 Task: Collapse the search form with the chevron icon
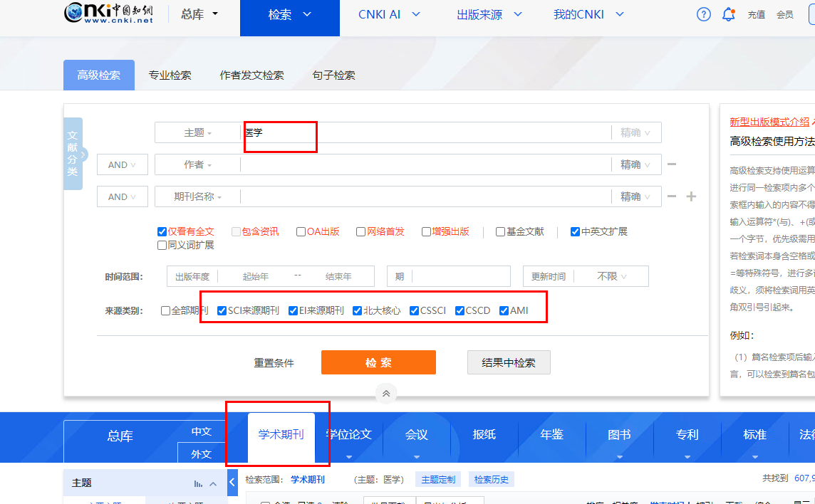point(386,393)
